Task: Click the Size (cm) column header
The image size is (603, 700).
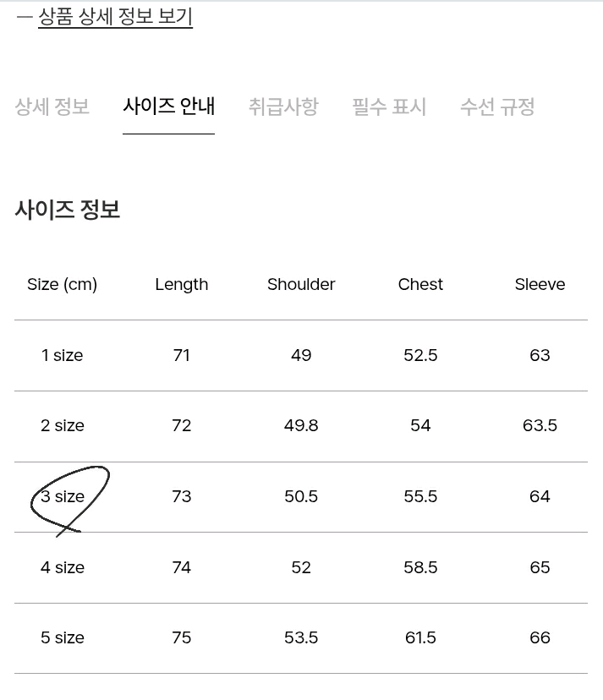Action: tap(62, 284)
